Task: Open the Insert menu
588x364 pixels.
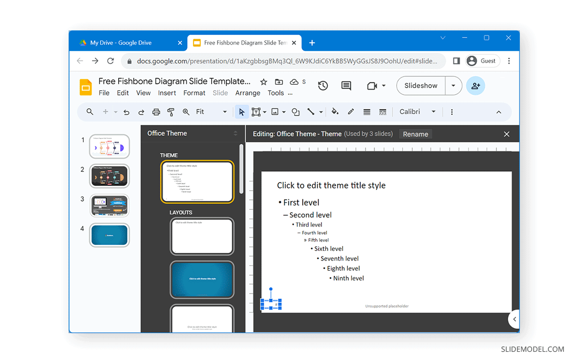Action: click(x=167, y=93)
